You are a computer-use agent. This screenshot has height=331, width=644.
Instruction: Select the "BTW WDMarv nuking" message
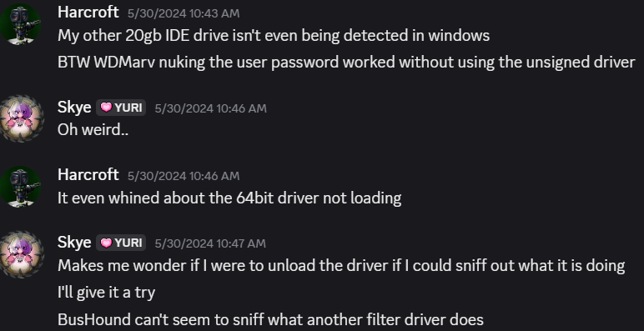pyautogui.click(x=347, y=63)
